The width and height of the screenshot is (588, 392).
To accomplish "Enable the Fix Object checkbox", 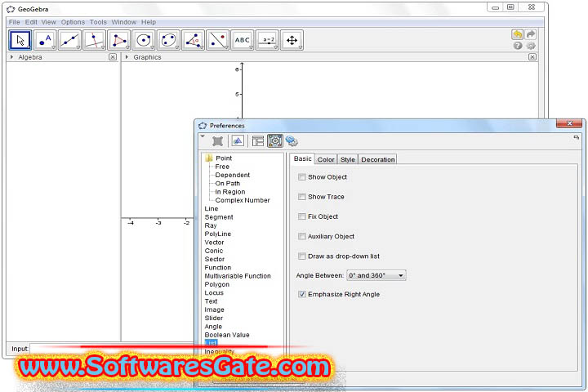I will click(x=302, y=216).
